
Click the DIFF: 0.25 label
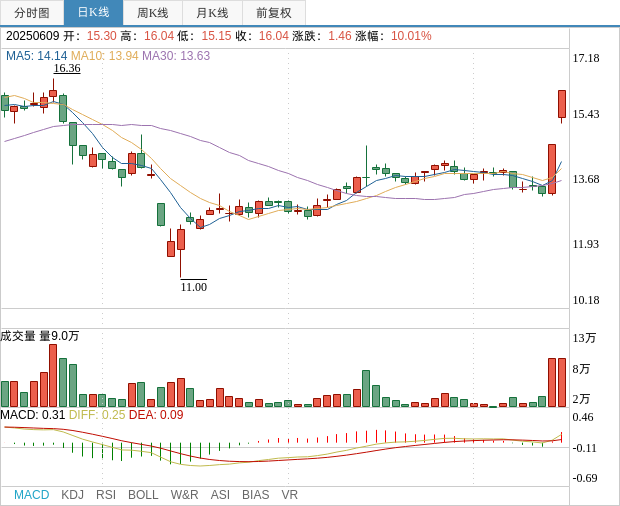pyautogui.click(x=97, y=415)
